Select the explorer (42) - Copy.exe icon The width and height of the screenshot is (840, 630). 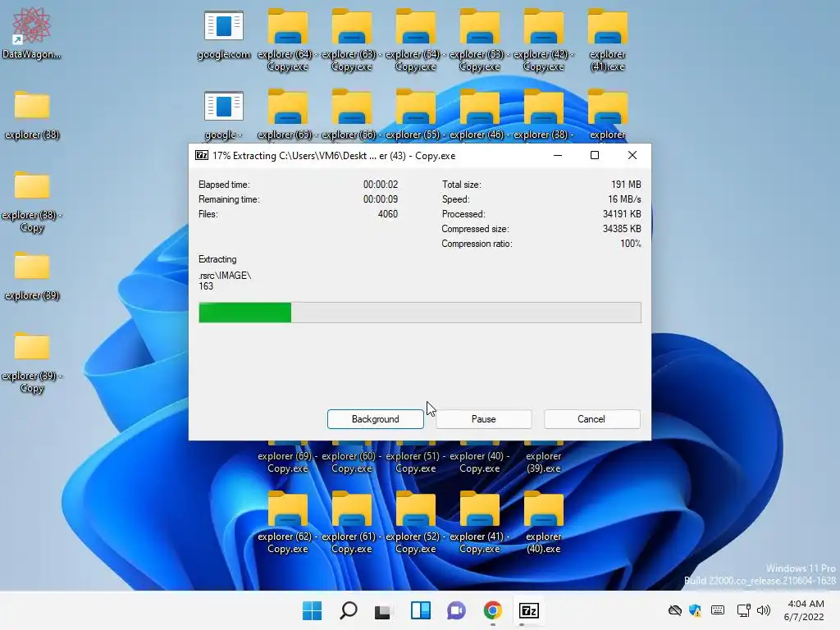click(x=543, y=41)
